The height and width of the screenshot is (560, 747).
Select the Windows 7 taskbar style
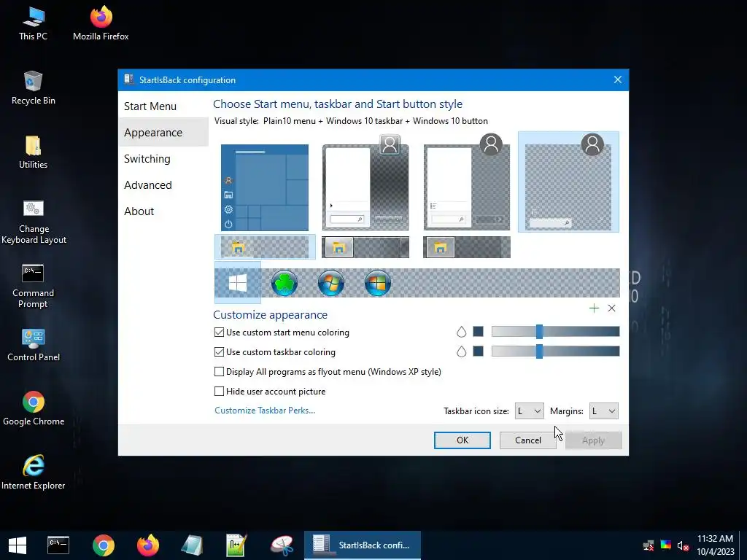(x=365, y=247)
